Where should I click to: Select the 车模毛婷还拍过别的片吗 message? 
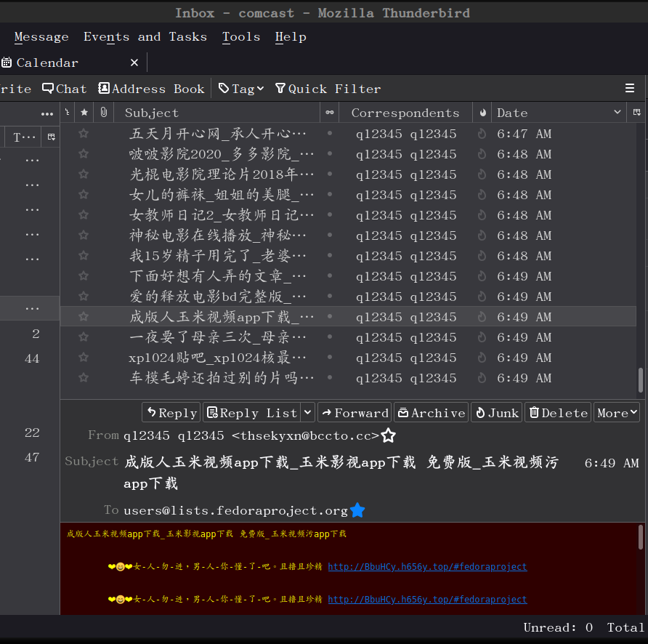click(x=348, y=378)
